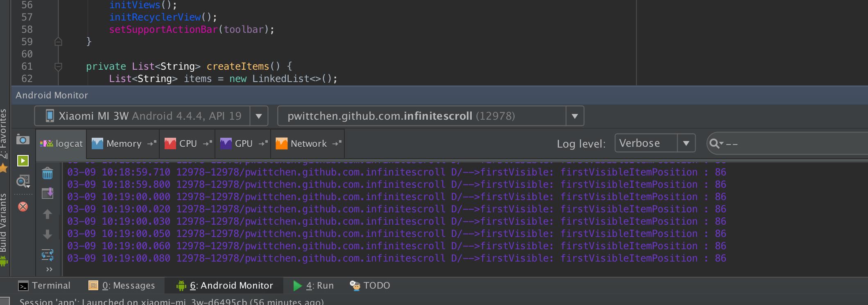Switch to the logcat tab

click(x=61, y=143)
